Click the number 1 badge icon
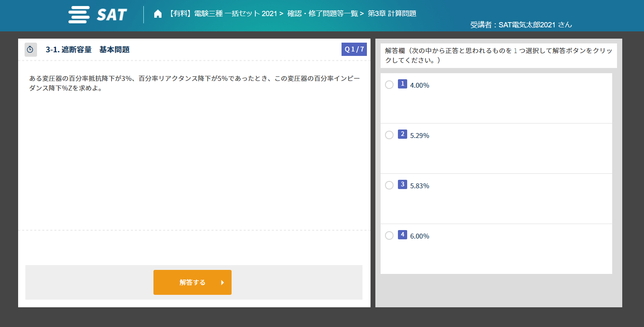This screenshot has height=327, width=644. 402,84
